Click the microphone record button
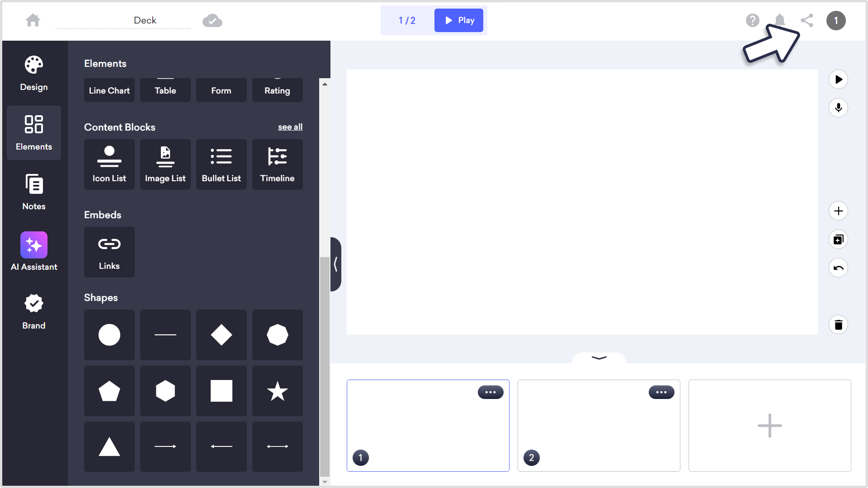Viewport: 868px width, 488px height. [x=839, y=108]
